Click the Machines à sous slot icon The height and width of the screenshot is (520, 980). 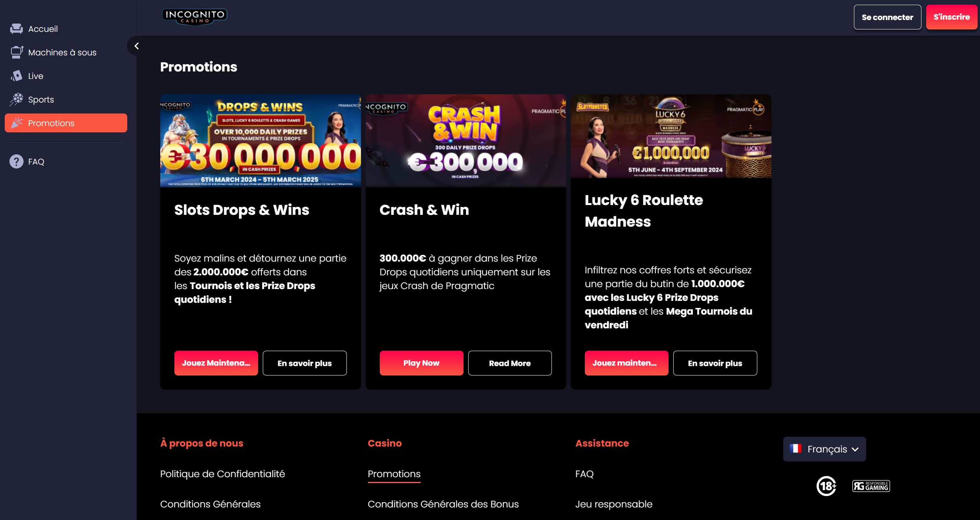pos(16,52)
